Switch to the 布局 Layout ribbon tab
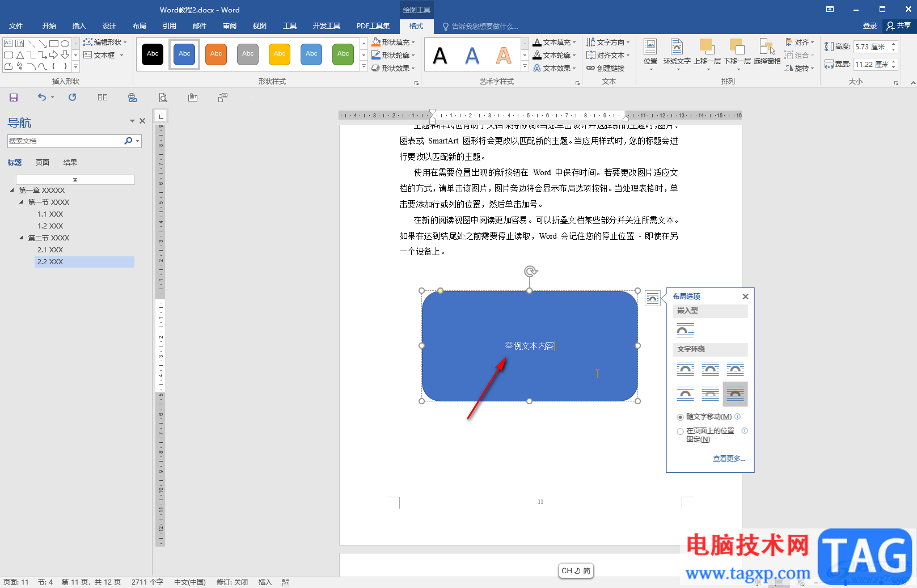The height and width of the screenshot is (588, 917). click(x=139, y=26)
